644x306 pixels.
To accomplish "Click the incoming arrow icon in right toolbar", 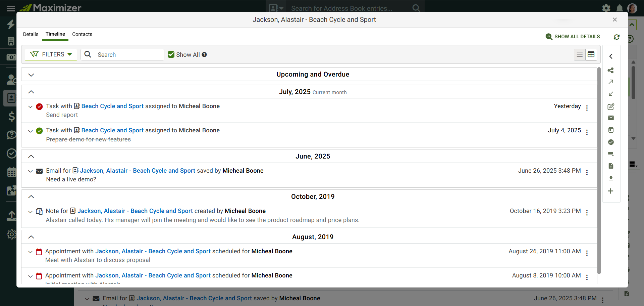I will pos(611,94).
